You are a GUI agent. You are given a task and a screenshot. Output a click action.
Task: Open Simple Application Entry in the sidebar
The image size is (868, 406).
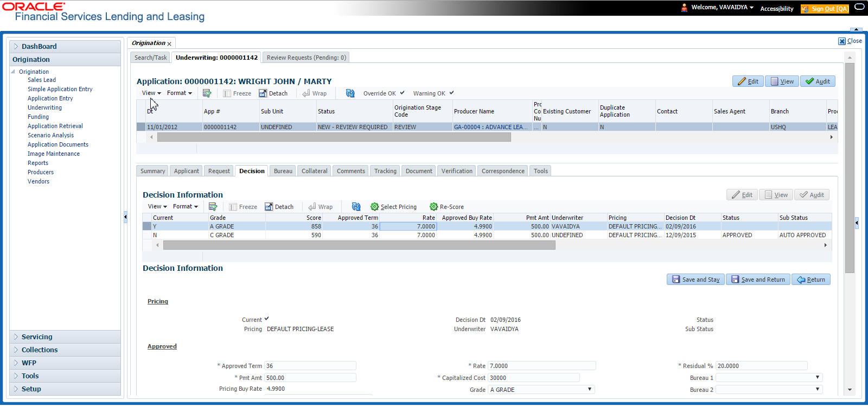(60, 89)
